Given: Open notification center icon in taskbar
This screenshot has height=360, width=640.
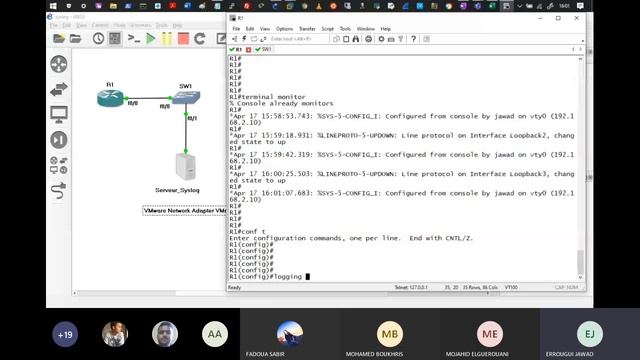Looking at the screenshot, I should [580, 6].
